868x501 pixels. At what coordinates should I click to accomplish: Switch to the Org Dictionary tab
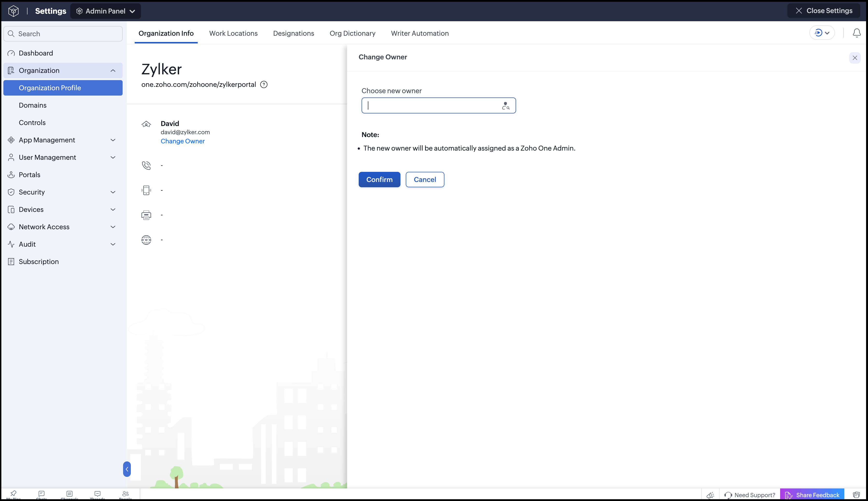(x=352, y=33)
